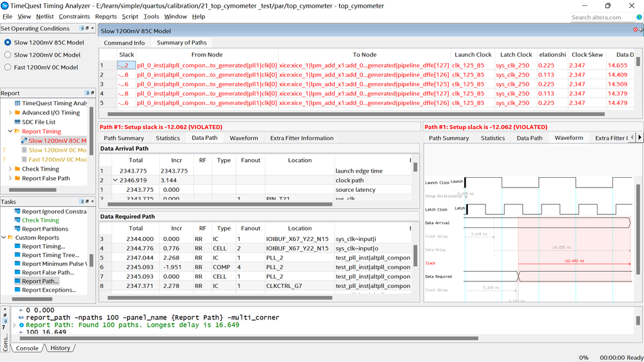Click the Report False Path folder icon
644x362 pixels.
point(17,178)
